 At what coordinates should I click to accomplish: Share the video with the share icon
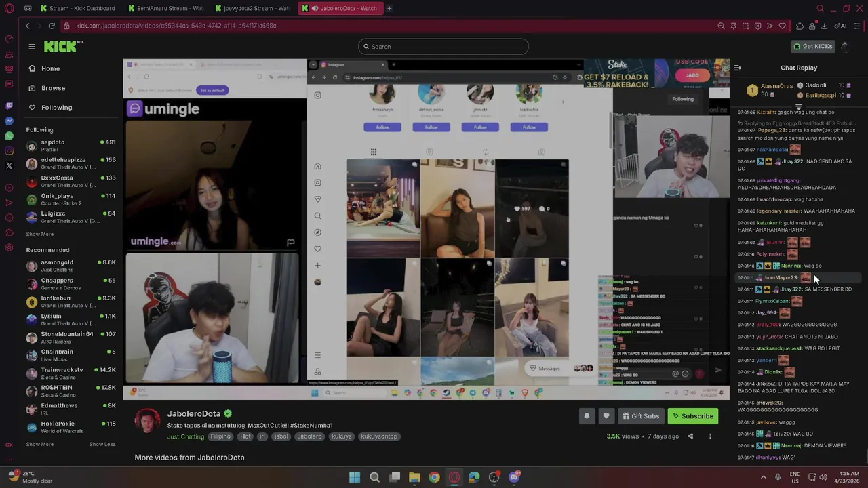pos(690,436)
